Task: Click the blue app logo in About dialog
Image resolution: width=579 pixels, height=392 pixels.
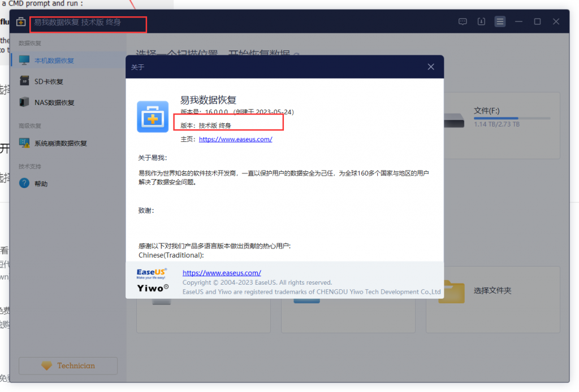Action: (152, 119)
